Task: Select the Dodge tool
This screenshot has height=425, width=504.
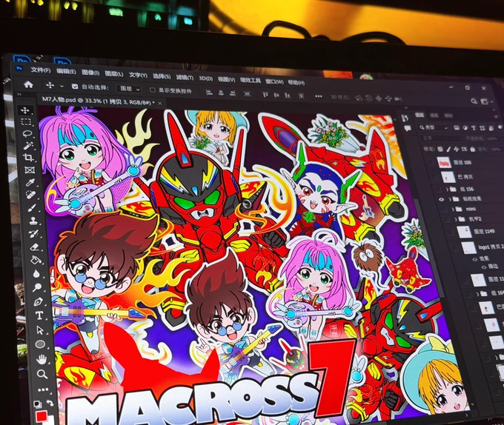Action: click(x=37, y=287)
